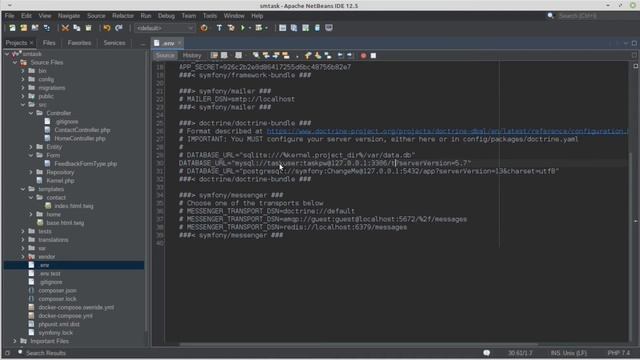The image size is (640, 360).
Task: Open the Navigate menu
Action: point(69,16)
